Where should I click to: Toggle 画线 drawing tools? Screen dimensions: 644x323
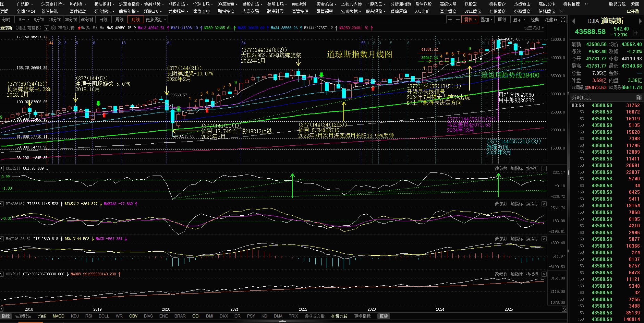502,20
